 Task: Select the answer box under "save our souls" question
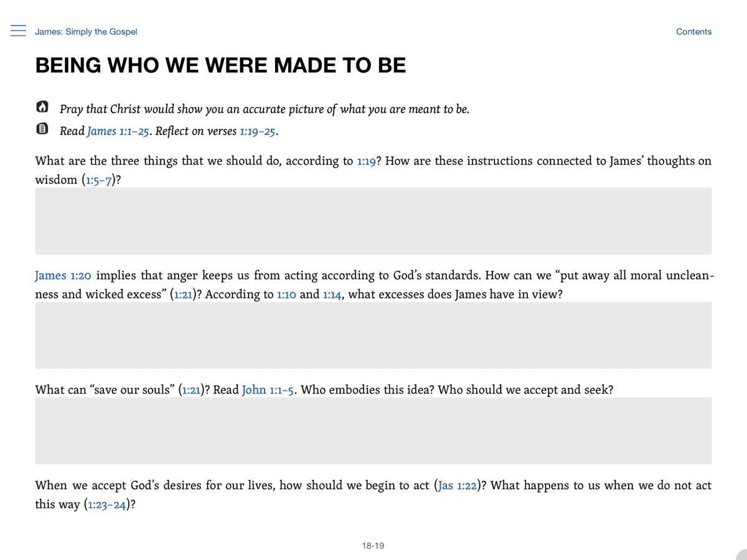pos(373,431)
